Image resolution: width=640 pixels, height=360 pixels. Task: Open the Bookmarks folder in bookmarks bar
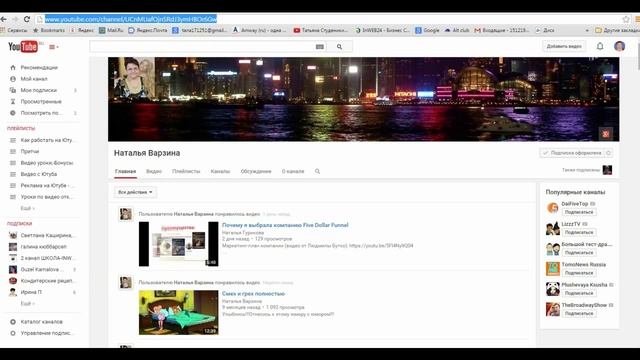[49, 30]
